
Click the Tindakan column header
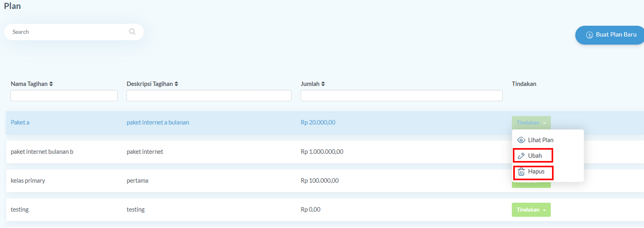pyautogui.click(x=524, y=84)
